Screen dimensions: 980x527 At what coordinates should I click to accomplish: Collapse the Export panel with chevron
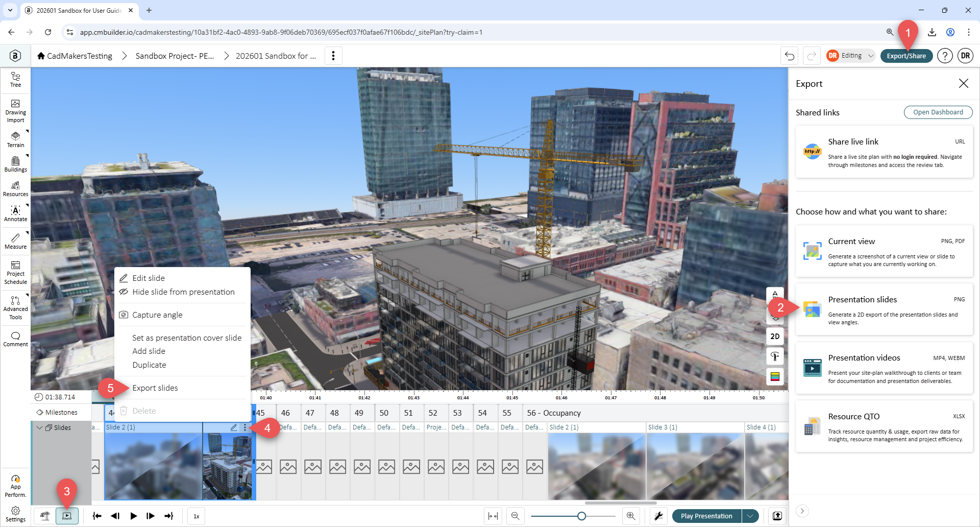(802, 511)
